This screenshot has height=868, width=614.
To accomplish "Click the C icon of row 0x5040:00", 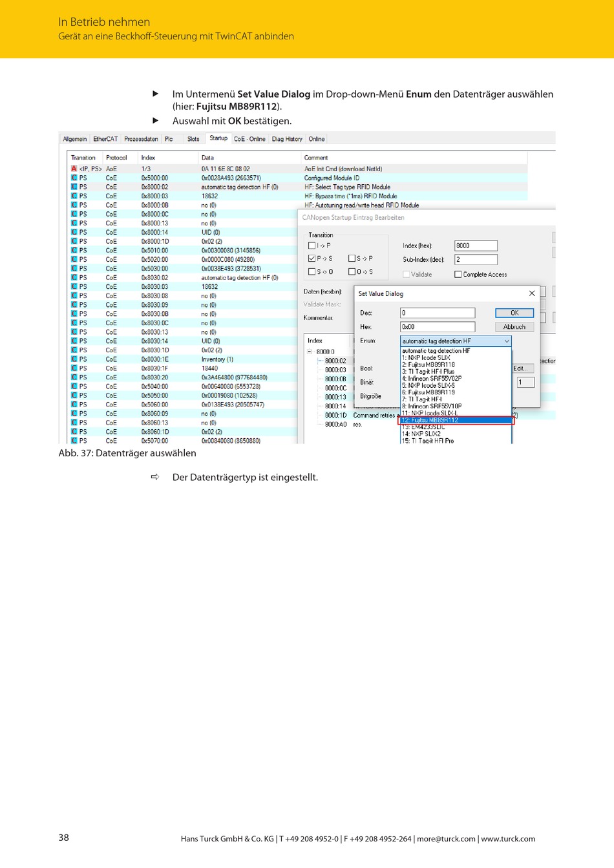I will coord(74,386).
